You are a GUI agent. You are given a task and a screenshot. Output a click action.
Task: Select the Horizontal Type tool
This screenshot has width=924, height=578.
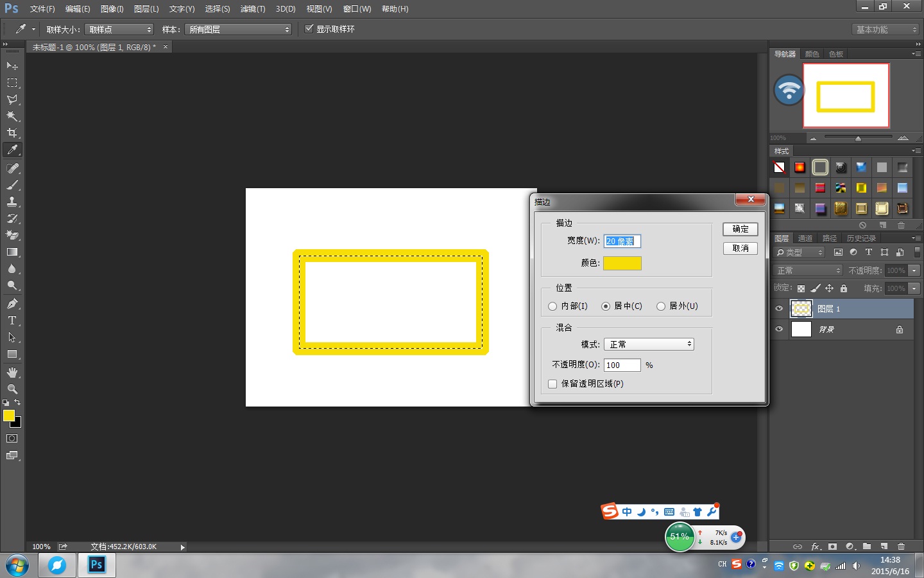(12, 320)
